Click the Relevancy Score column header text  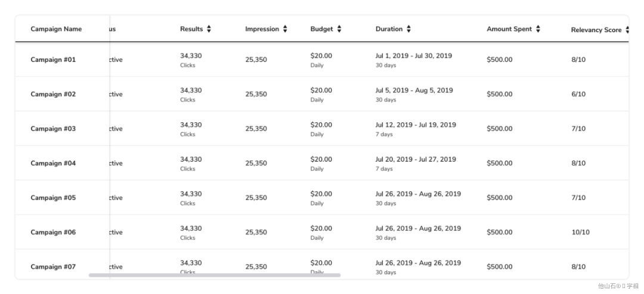596,30
